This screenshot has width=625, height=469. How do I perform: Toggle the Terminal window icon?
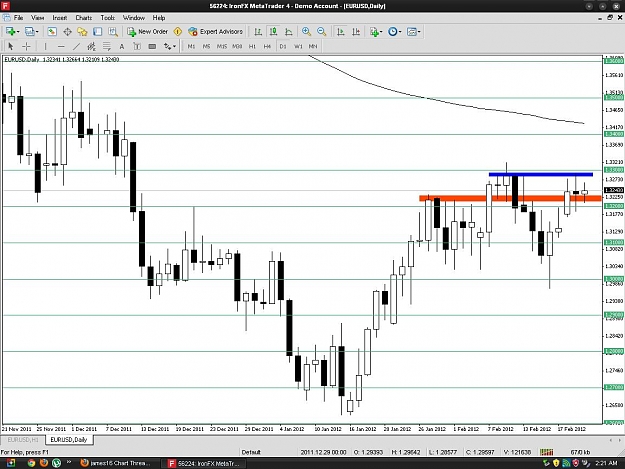[x=98, y=31]
